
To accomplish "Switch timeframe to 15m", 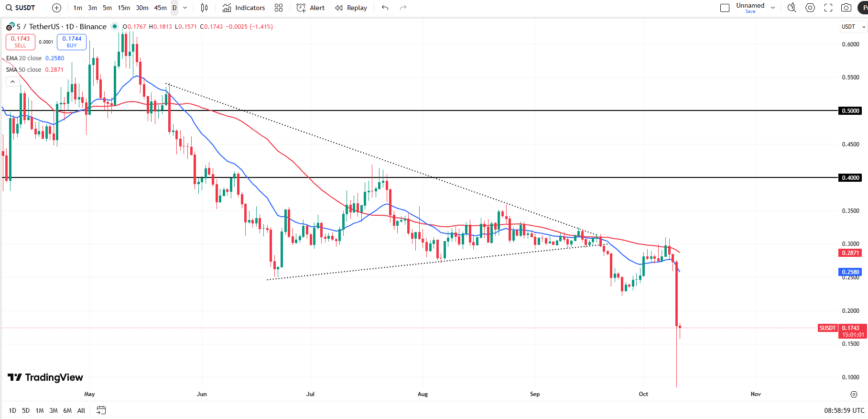I will [124, 8].
